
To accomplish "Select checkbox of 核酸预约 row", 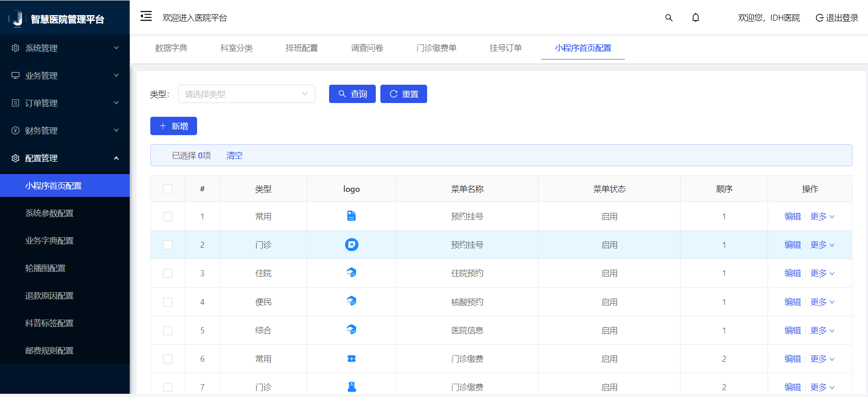I will point(168,302).
